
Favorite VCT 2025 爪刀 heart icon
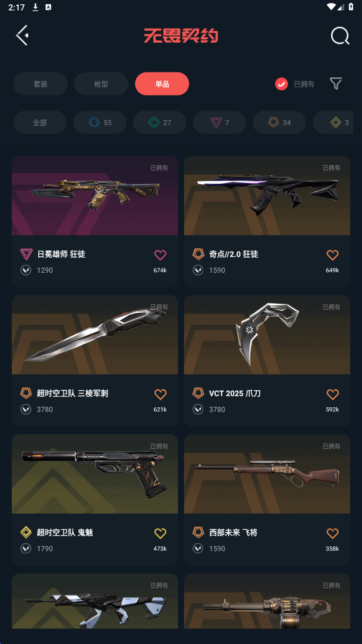pyautogui.click(x=333, y=394)
